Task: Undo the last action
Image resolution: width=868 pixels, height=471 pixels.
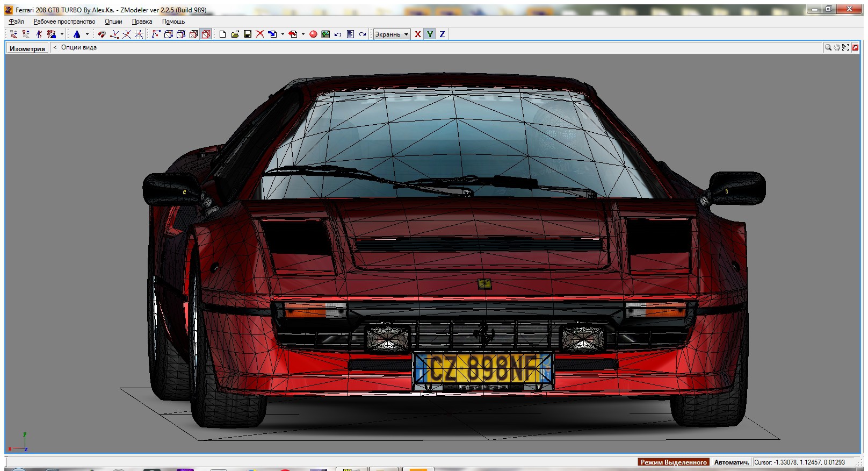Action: [338, 34]
